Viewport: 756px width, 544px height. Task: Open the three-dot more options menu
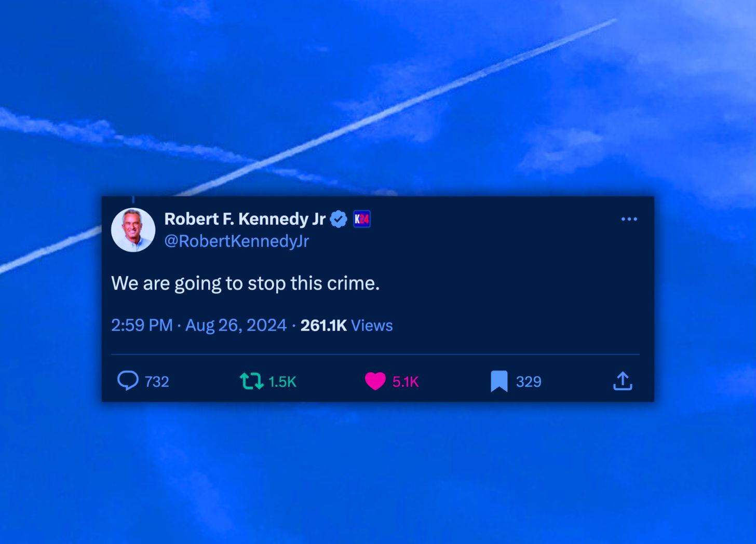pyautogui.click(x=629, y=219)
